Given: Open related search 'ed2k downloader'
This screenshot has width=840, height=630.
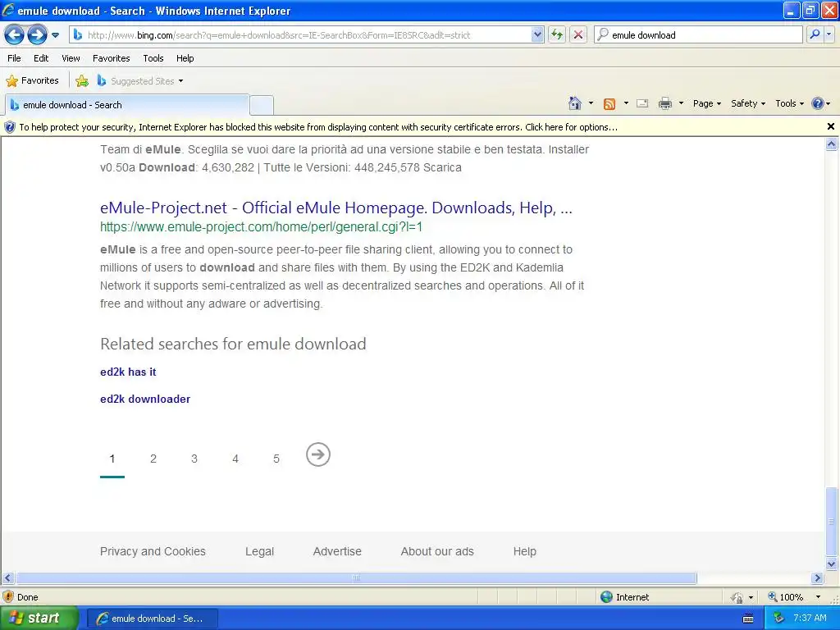Looking at the screenshot, I should pyautogui.click(x=145, y=399).
